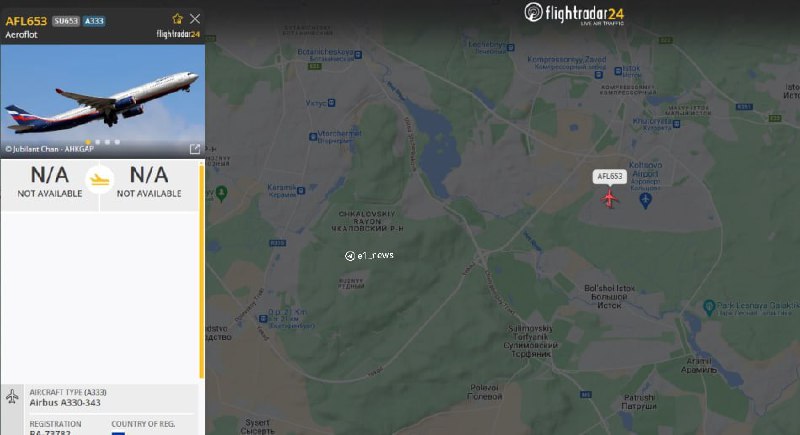Click the orange panel scrollbar
This screenshot has width=800, height=435.
click(x=202, y=270)
